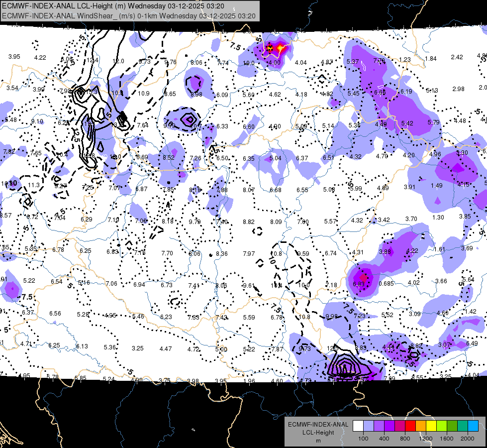Screen dimensions: 487x448
Task: Click the legend scale label '1600'
Action: click(447, 439)
